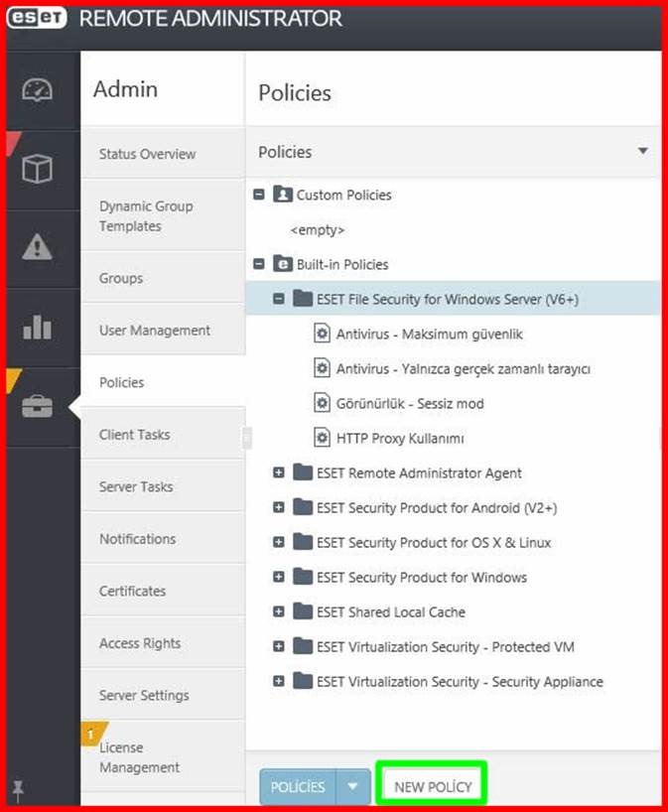Screen dimensions: 668x812
Task: Select policy Antivirus - Maksimum güvenlik
Action: click(429, 334)
